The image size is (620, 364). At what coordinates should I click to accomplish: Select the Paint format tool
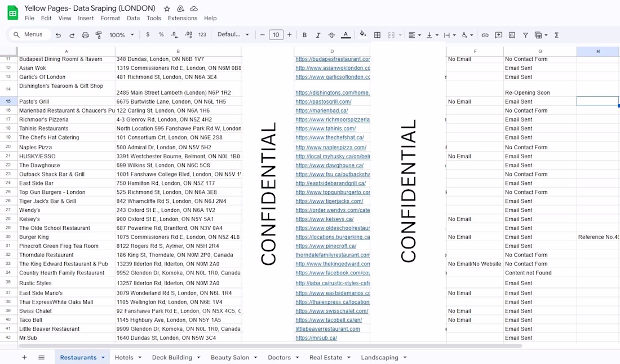99,35
